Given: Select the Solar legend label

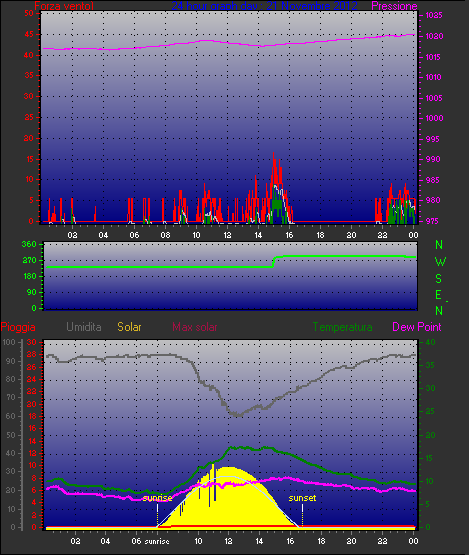Looking at the screenshot, I should coord(129,327).
